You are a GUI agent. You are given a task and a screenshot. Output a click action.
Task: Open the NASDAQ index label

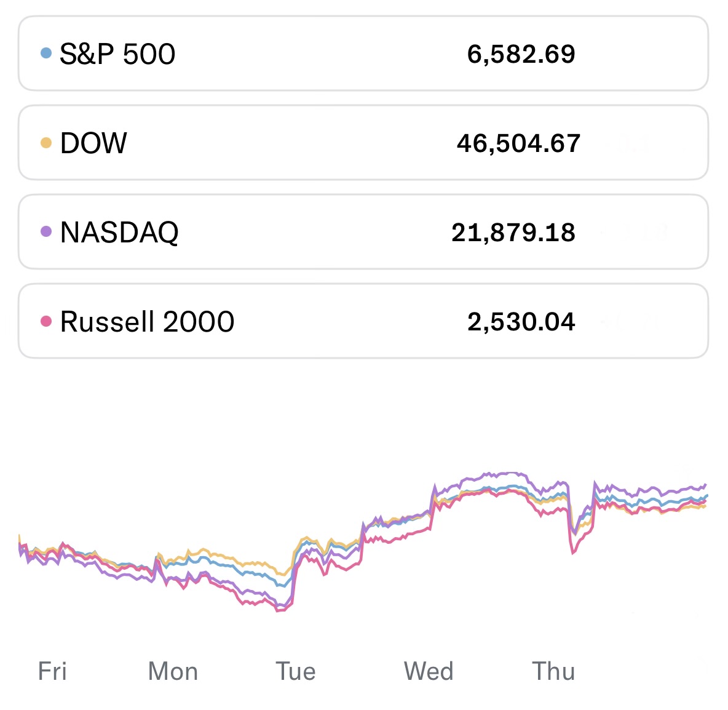119,233
